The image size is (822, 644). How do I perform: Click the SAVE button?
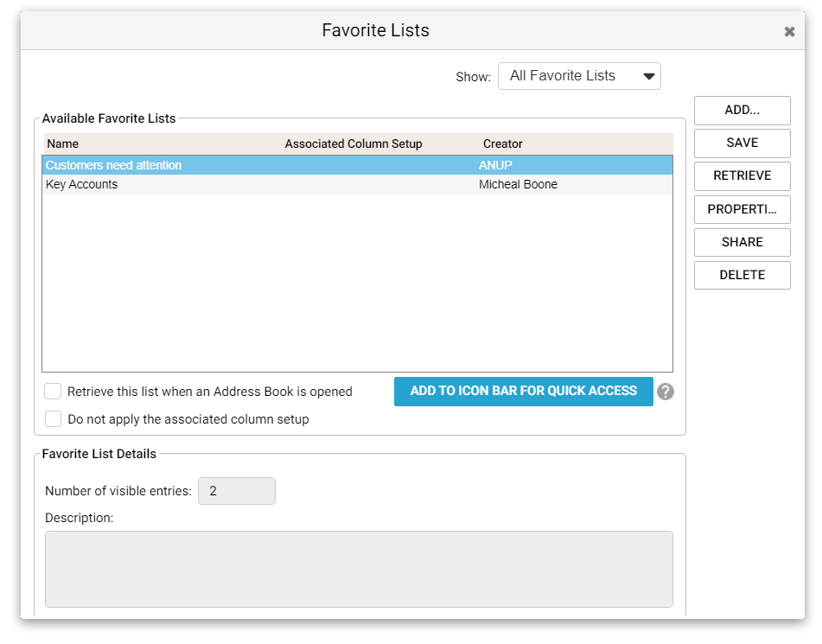[x=742, y=143]
